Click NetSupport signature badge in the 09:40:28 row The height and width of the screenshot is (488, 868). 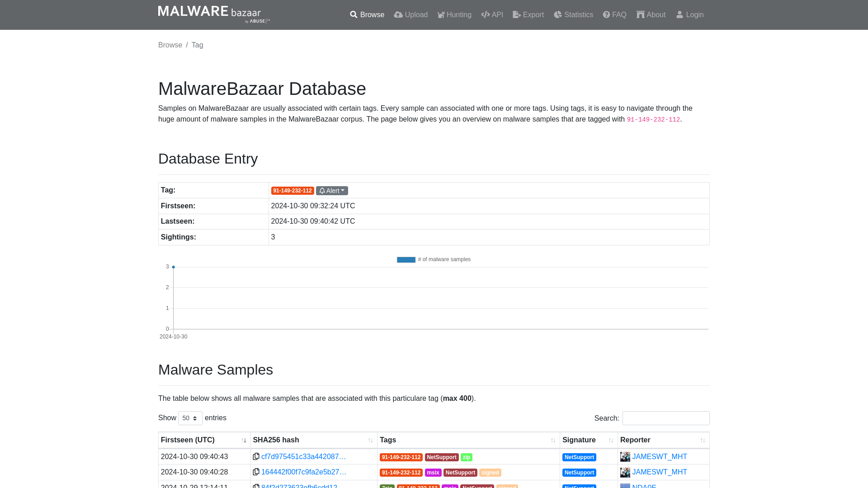579,473
